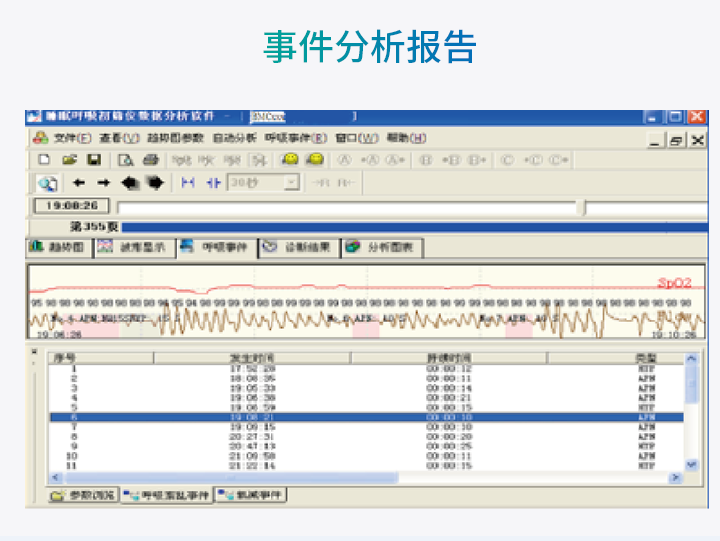Click the event list scroll up arrow
Screen dimensions: 720x541
(x=692, y=358)
